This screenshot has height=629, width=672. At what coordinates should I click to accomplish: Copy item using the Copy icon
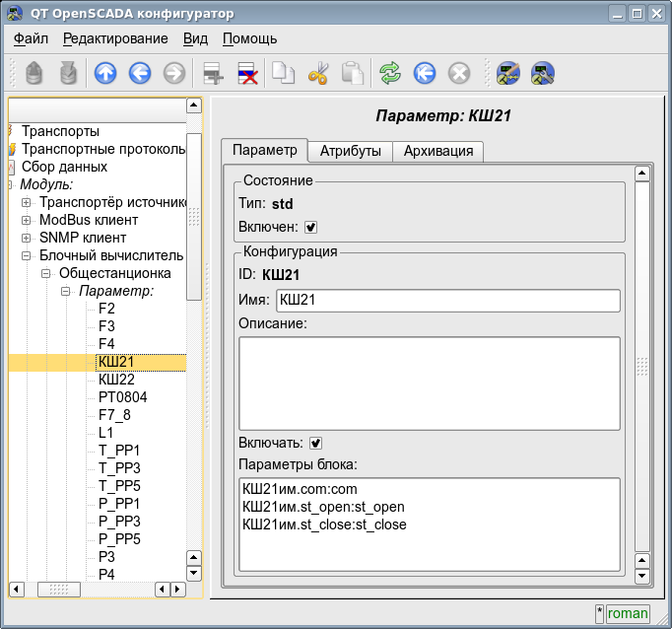(x=284, y=73)
